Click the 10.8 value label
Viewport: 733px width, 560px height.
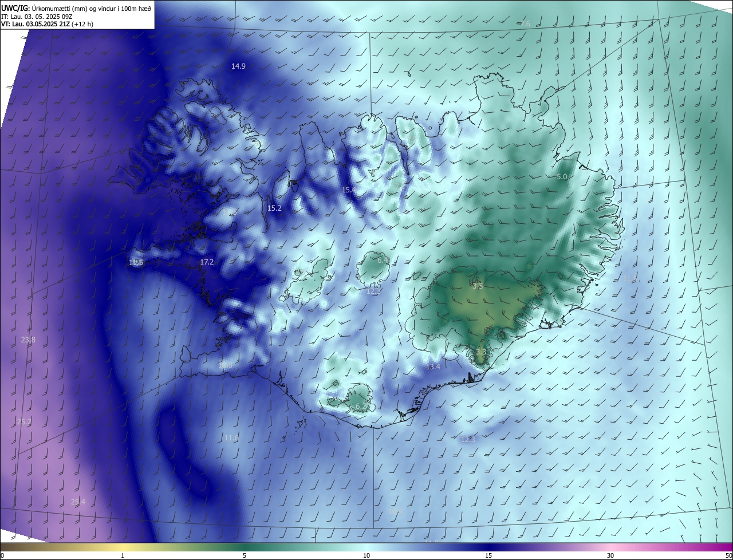click(226, 365)
